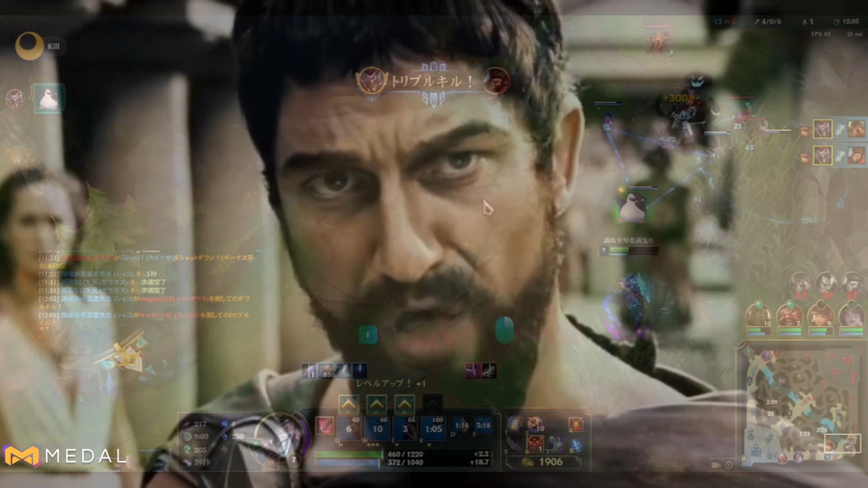Click the teal exclamation ping marker
868x488 pixels.
click(x=368, y=334)
